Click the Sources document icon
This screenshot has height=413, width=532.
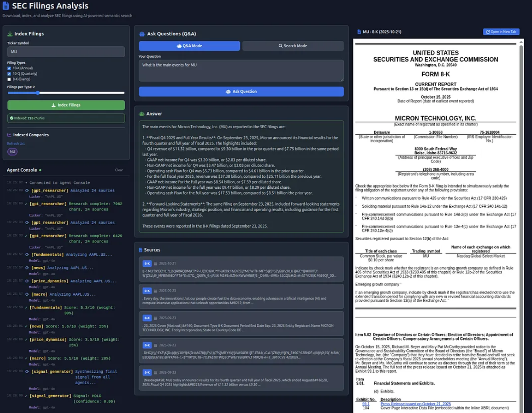click(140, 250)
